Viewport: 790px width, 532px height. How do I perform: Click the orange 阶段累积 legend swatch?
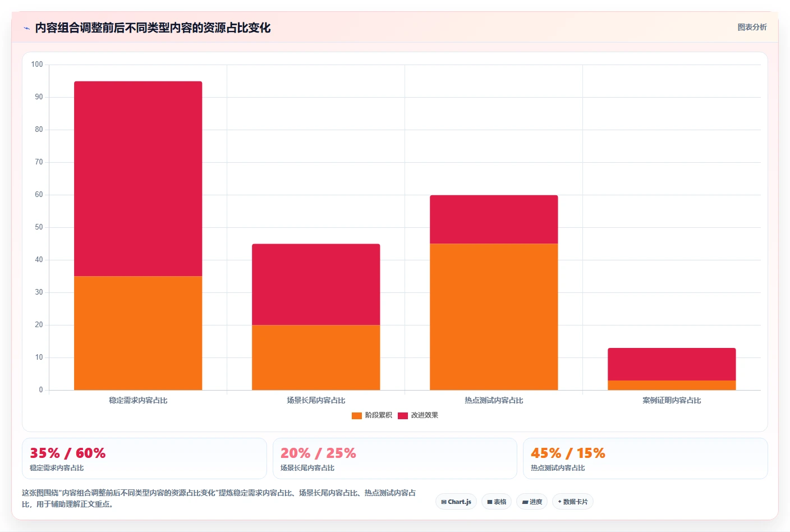[x=357, y=415]
